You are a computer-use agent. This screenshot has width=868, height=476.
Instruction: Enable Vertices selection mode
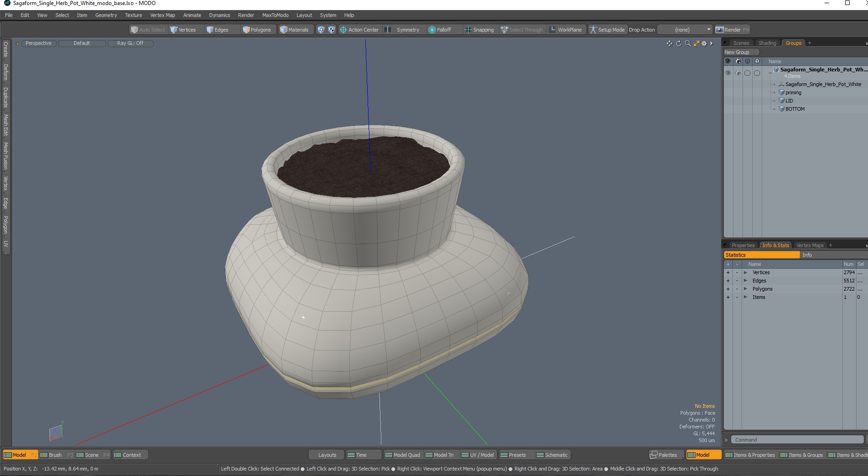(x=183, y=30)
